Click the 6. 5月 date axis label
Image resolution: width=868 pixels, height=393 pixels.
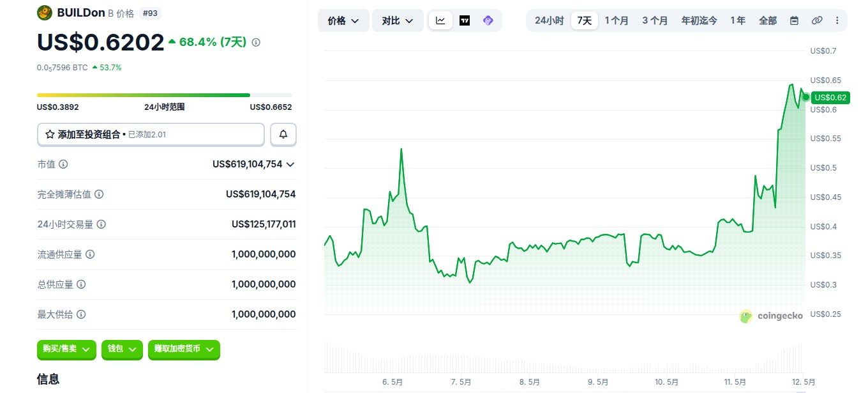[x=393, y=382]
